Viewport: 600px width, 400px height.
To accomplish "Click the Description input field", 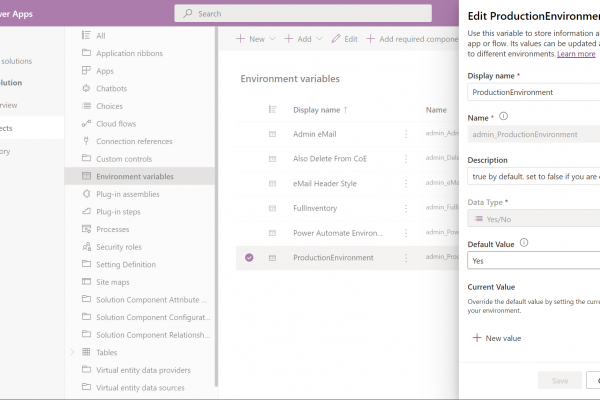I will click(533, 176).
